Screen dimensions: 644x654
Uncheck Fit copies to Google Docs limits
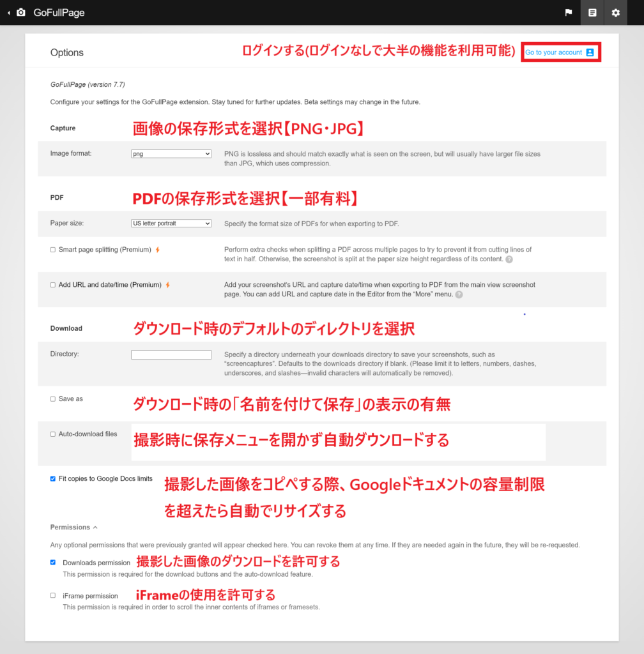[53, 479]
